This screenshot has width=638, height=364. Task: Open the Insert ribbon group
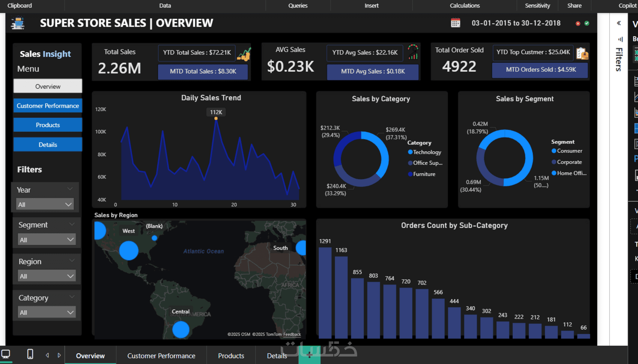[372, 6]
